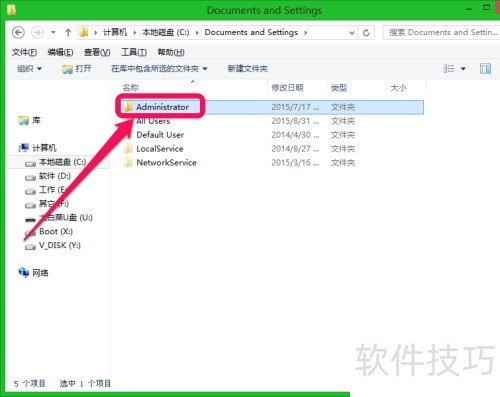Click the window's title bar folder icon
Image resolution: width=500 pixels, height=397 pixels.
(x=11, y=9)
